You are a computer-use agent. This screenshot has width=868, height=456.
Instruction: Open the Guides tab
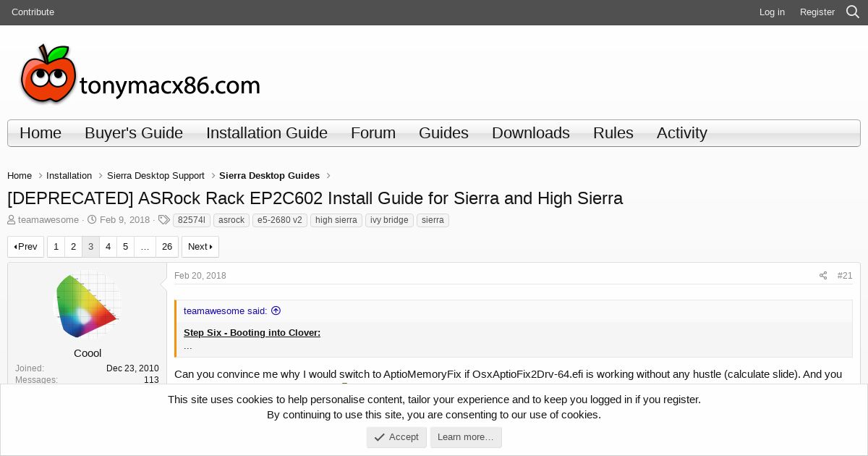tap(443, 133)
